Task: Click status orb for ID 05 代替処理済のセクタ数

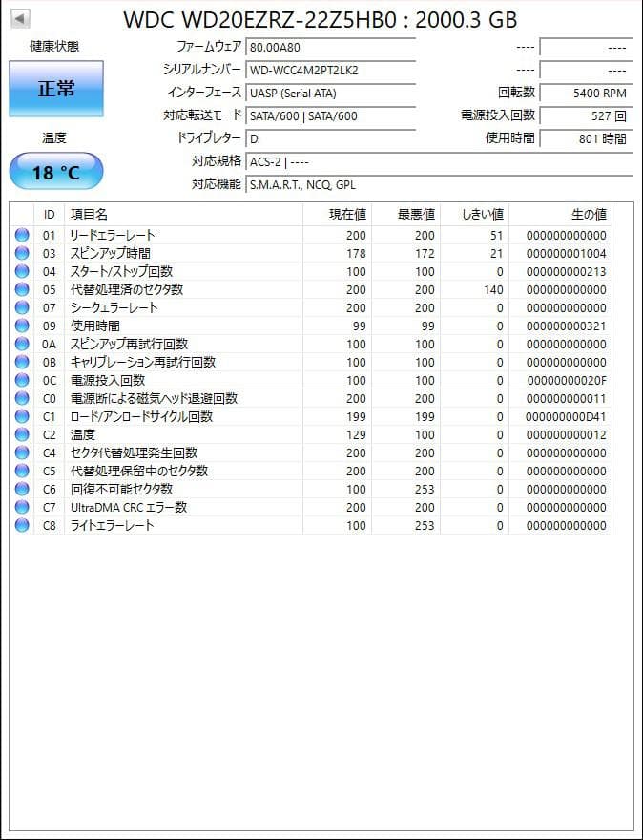Action: 22,289
